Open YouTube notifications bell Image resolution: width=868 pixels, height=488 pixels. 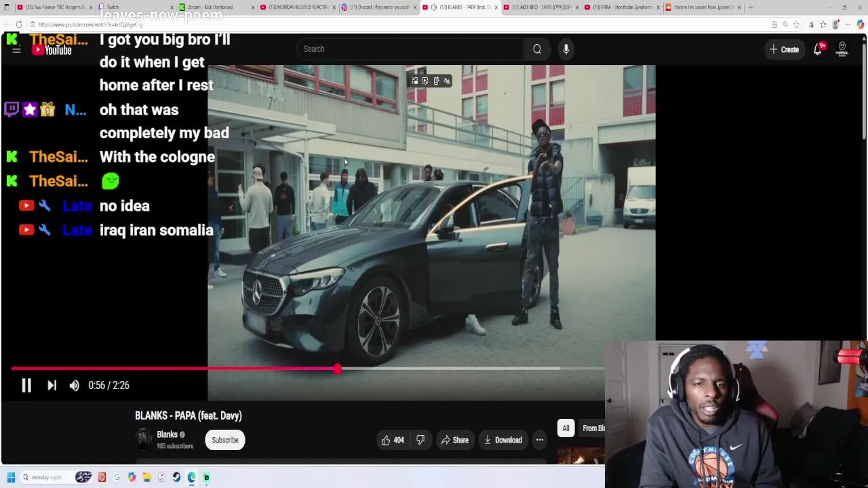[x=818, y=49]
